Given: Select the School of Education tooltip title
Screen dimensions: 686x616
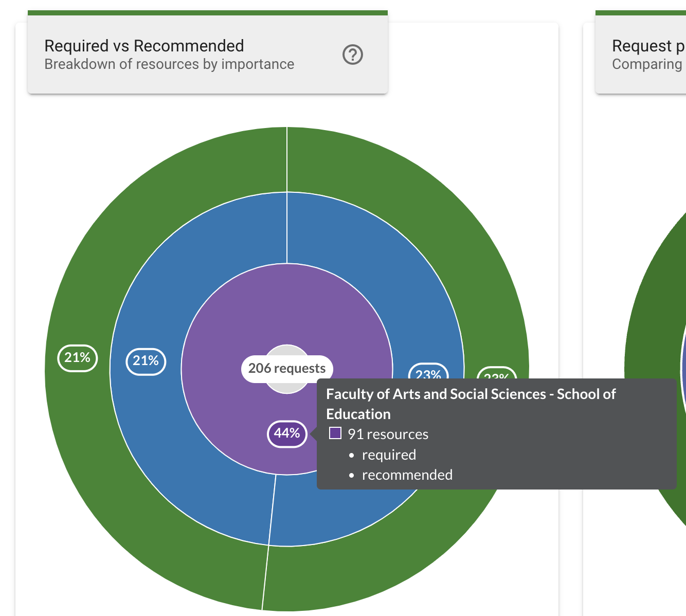Looking at the screenshot, I should pyautogui.click(x=470, y=404).
